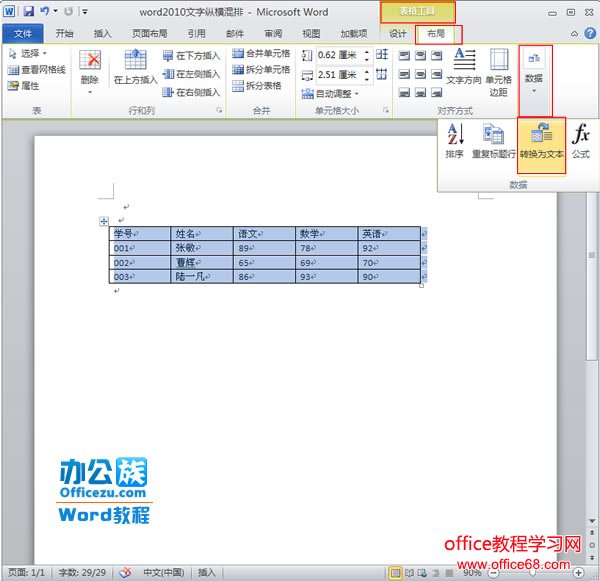Click the column width spinner arrows
600x581 pixels.
coord(367,75)
